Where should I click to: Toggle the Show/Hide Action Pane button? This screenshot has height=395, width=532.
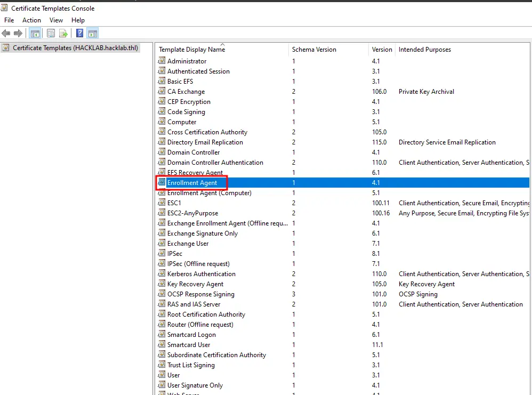click(92, 34)
